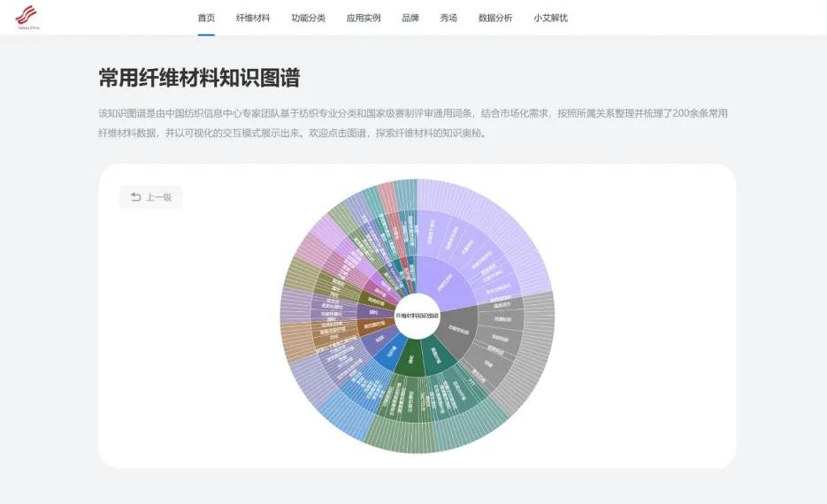Click the 常用纤维材料知识图谱 page heading
Viewport: 827px width, 504px height.
tap(199, 79)
